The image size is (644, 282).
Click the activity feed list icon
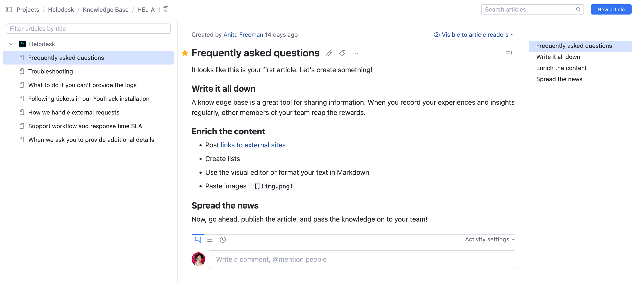pyautogui.click(x=210, y=239)
